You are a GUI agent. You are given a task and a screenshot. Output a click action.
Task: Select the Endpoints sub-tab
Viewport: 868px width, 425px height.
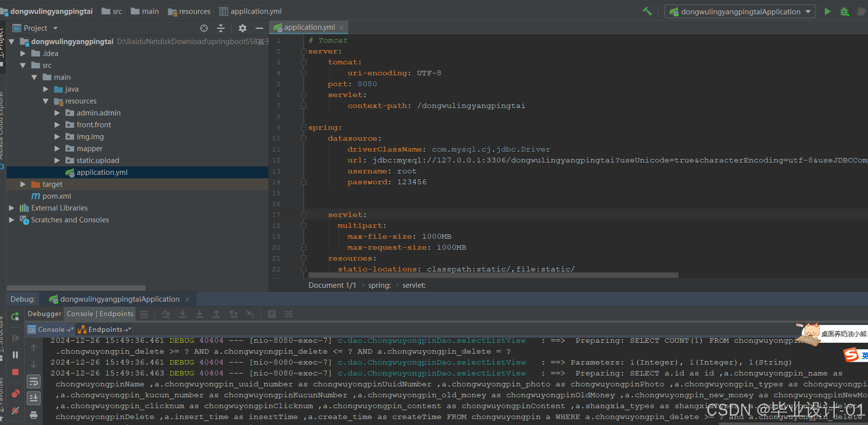104,329
